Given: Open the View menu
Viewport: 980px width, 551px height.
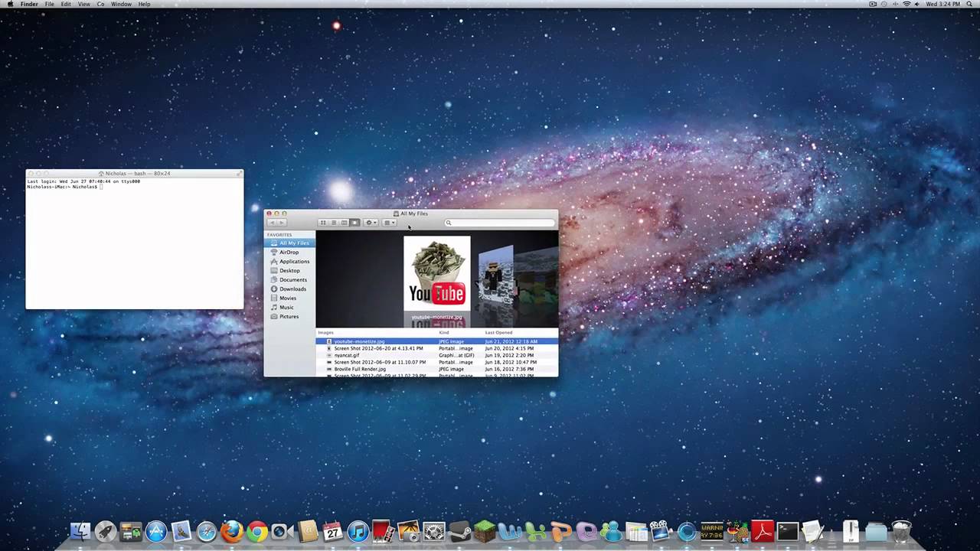Looking at the screenshot, I should (84, 4).
